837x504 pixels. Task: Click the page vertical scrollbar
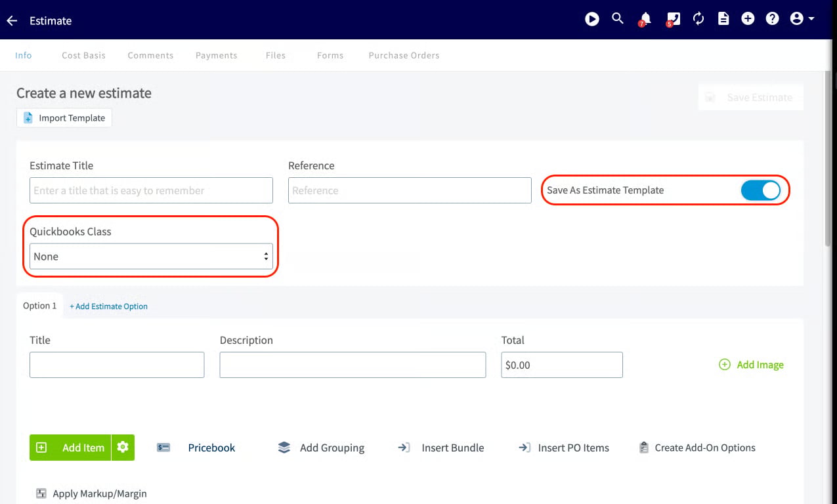click(827, 157)
